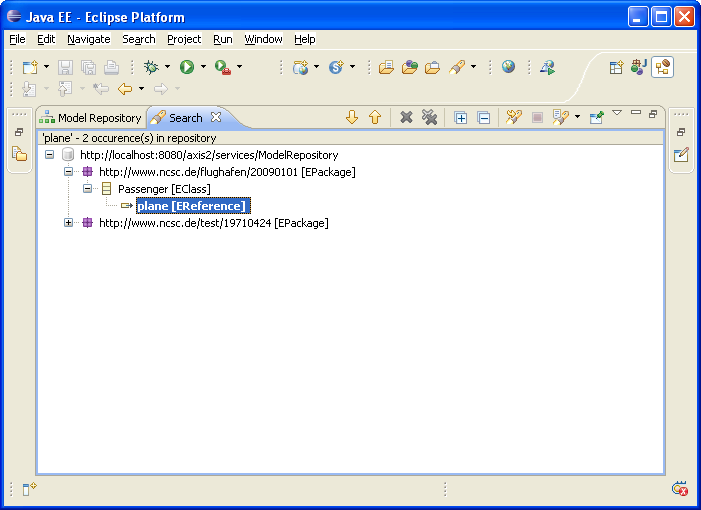Open the Debug configurations dropdown arrow
The height and width of the screenshot is (510, 701).
167,67
